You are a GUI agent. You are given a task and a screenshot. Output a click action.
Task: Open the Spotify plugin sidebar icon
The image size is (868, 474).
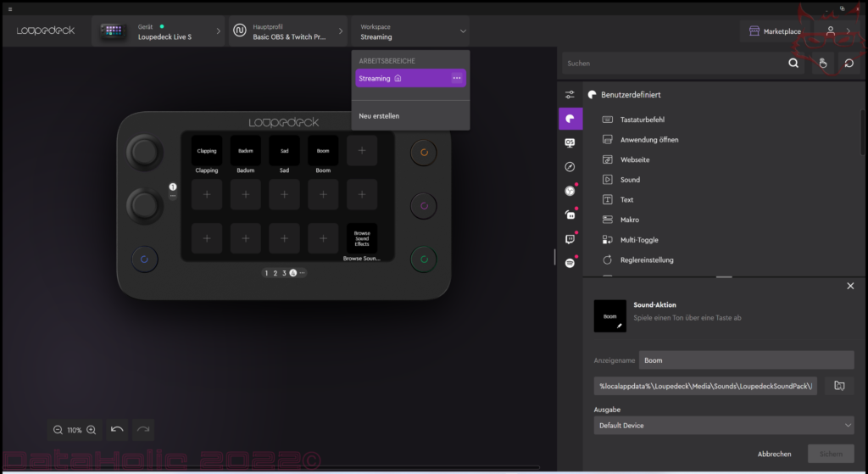point(570,263)
